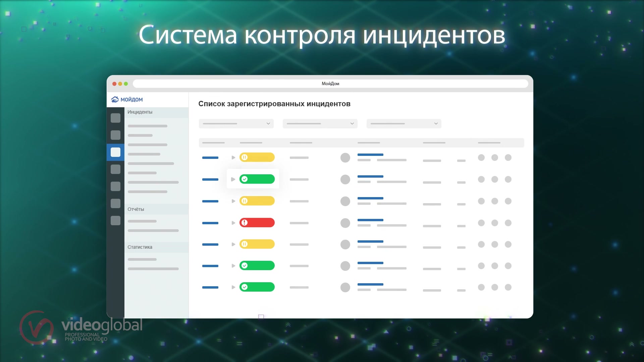Viewport: 644px width, 362px height.
Task: Click the green status badge in sixth row
Action: click(257, 265)
